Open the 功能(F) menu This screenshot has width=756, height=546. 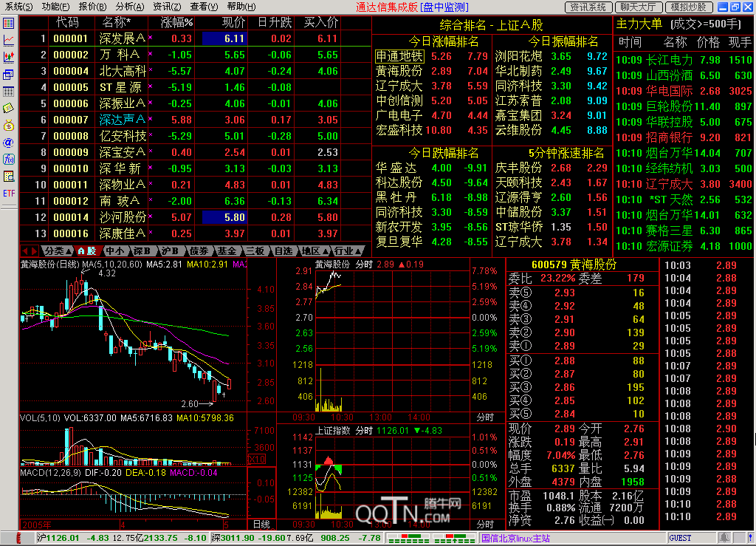point(55,7)
